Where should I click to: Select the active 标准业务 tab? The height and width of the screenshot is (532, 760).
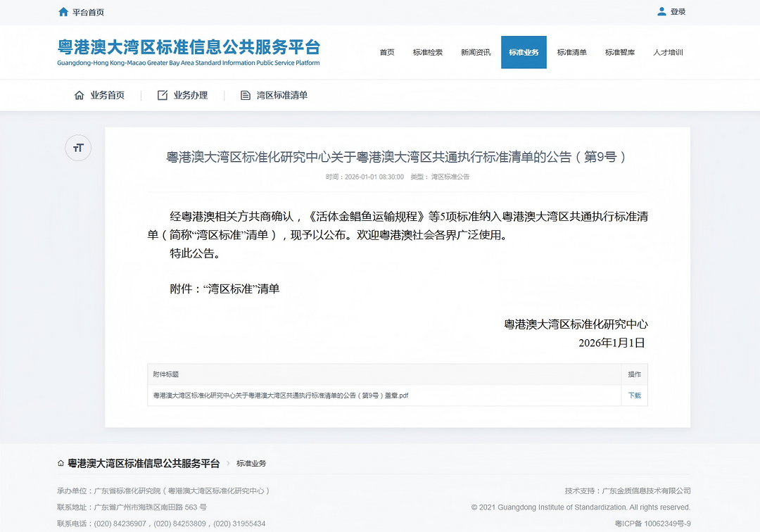tap(524, 52)
